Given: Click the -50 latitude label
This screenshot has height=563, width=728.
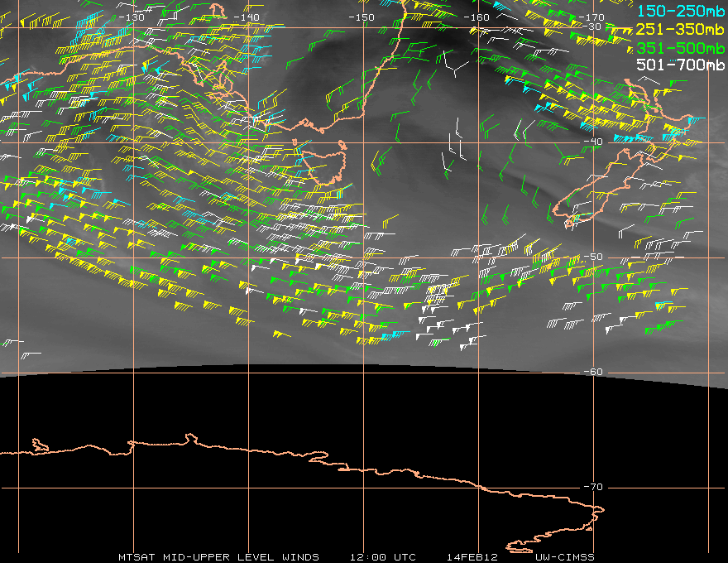Looking at the screenshot, I should 593,257.
